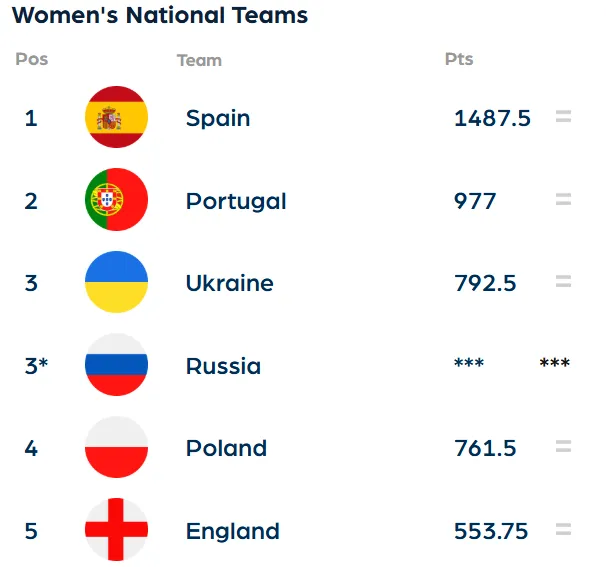
Task: Click the Ukraine flag icon
Action: click(117, 283)
